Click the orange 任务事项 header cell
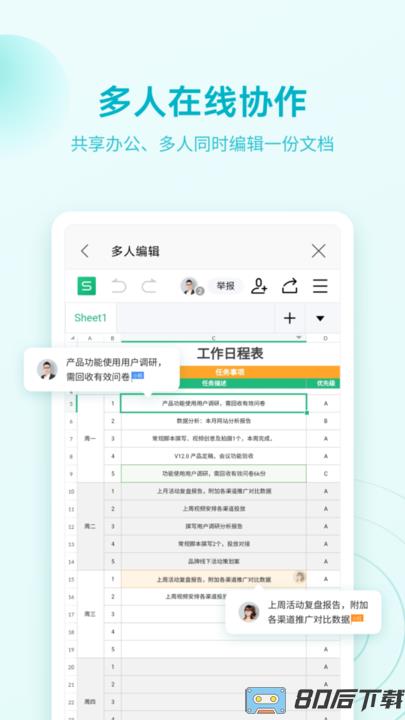The height and width of the screenshot is (720, 405). 230,371
